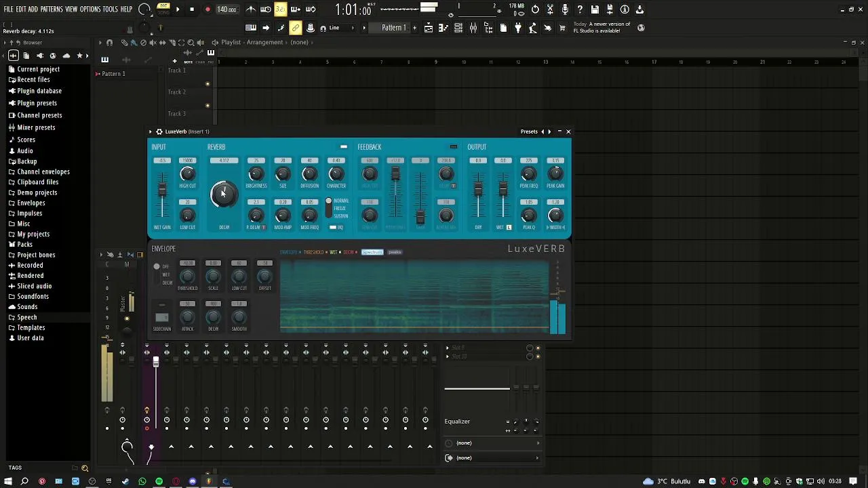Viewport: 868px width, 488px height.
Task: Toggle the metronome icon
Action: coord(251,9)
